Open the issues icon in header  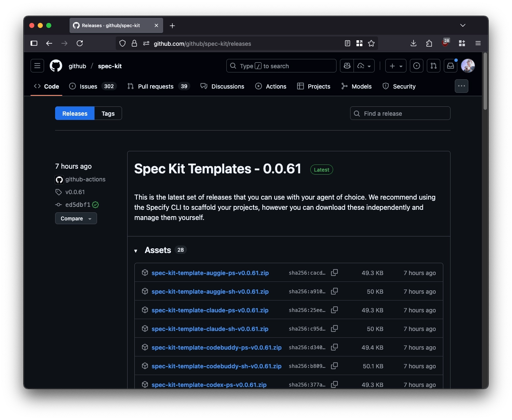pyautogui.click(x=417, y=66)
